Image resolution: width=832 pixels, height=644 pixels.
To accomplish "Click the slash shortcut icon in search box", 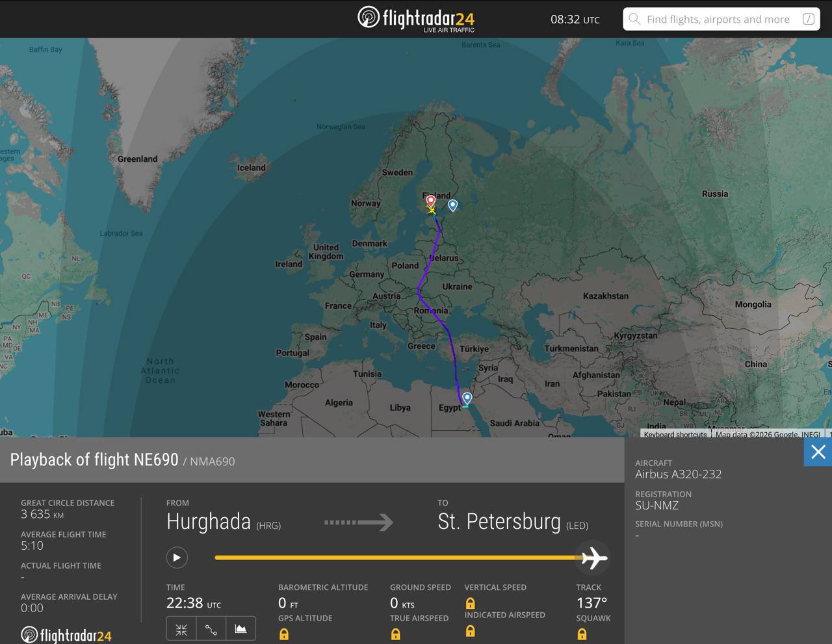I will (809, 19).
